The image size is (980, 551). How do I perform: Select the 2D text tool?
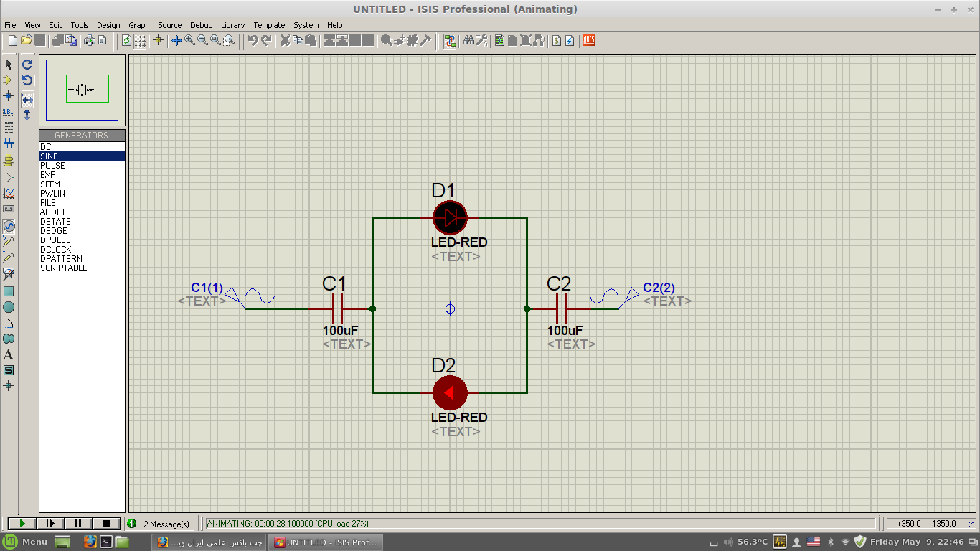[9, 354]
